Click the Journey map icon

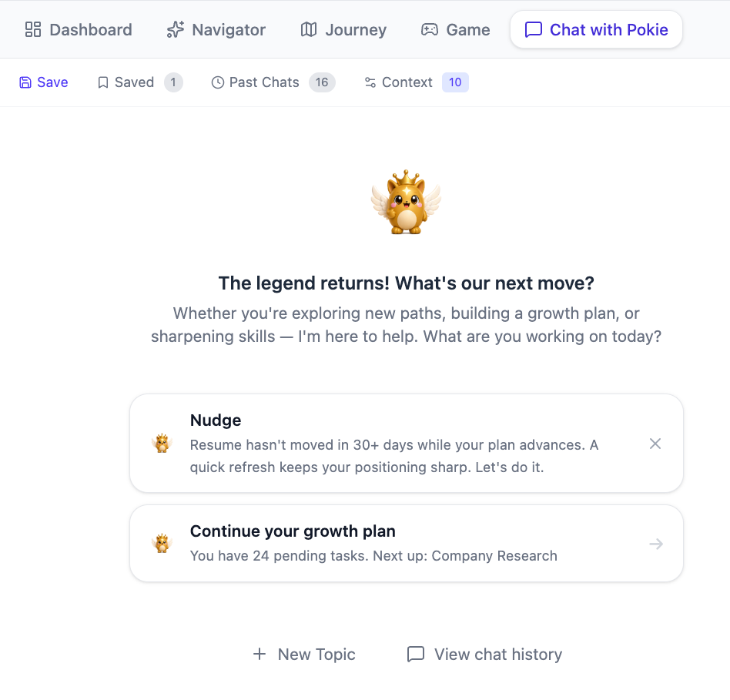pos(308,30)
